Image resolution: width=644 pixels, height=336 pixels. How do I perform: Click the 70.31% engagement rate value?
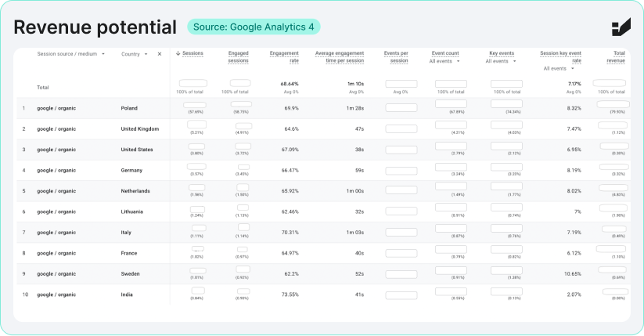[290, 233]
